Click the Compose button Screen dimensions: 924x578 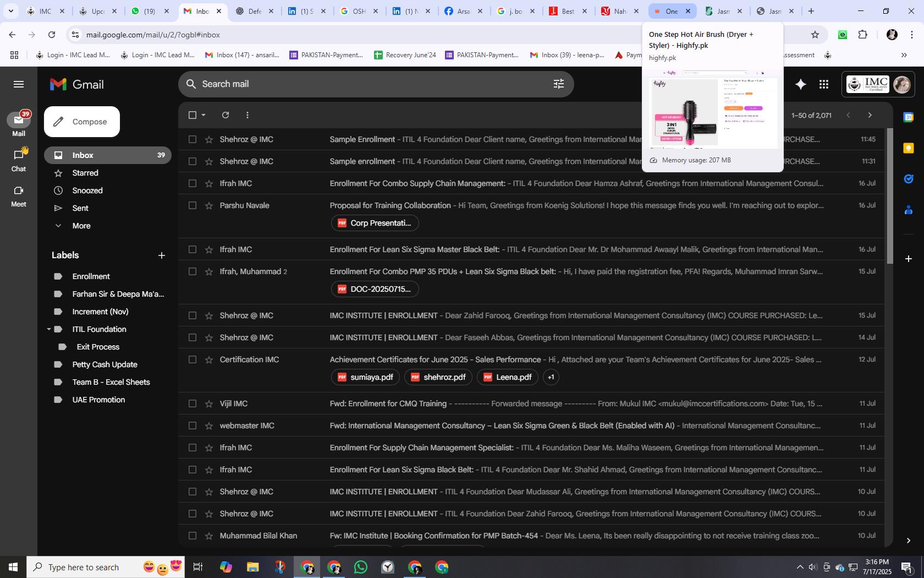pyautogui.click(x=82, y=122)
